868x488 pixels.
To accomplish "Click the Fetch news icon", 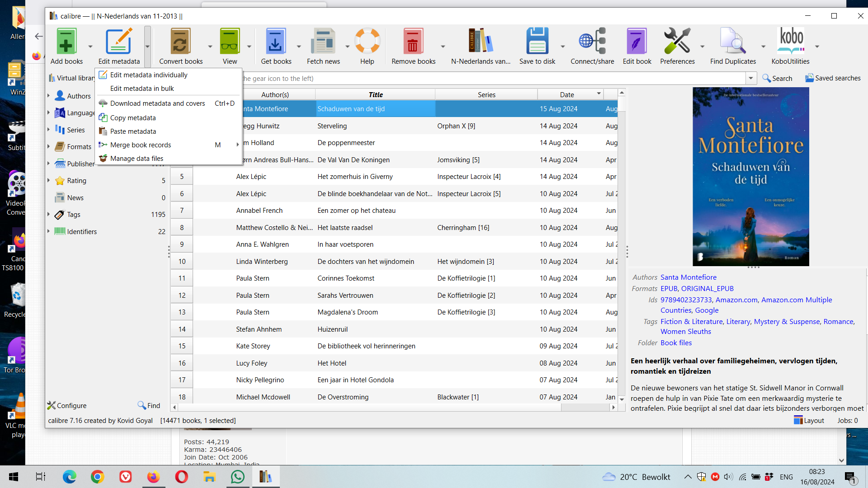I will [x=323, y=42].
